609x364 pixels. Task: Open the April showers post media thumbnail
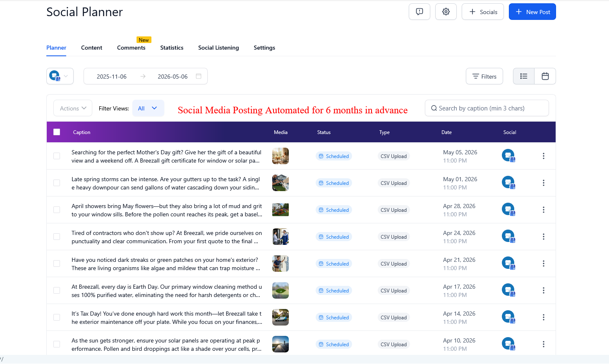[281, 210]
